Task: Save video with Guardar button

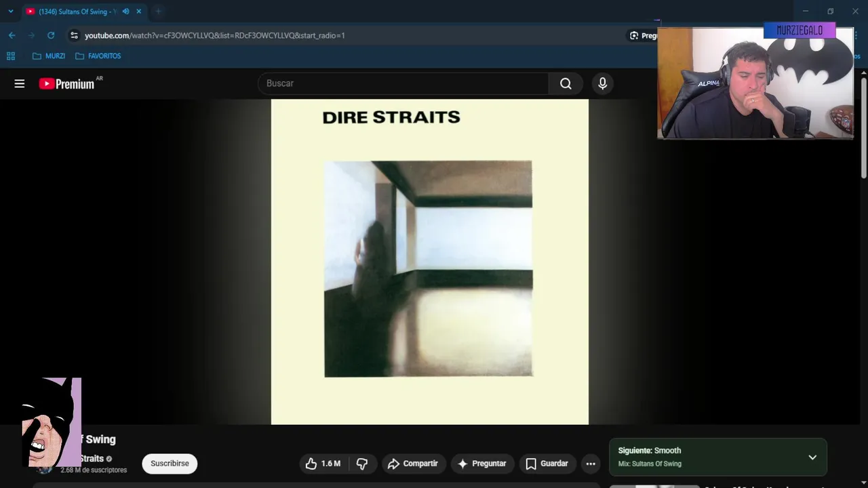Action: (547, 464)
